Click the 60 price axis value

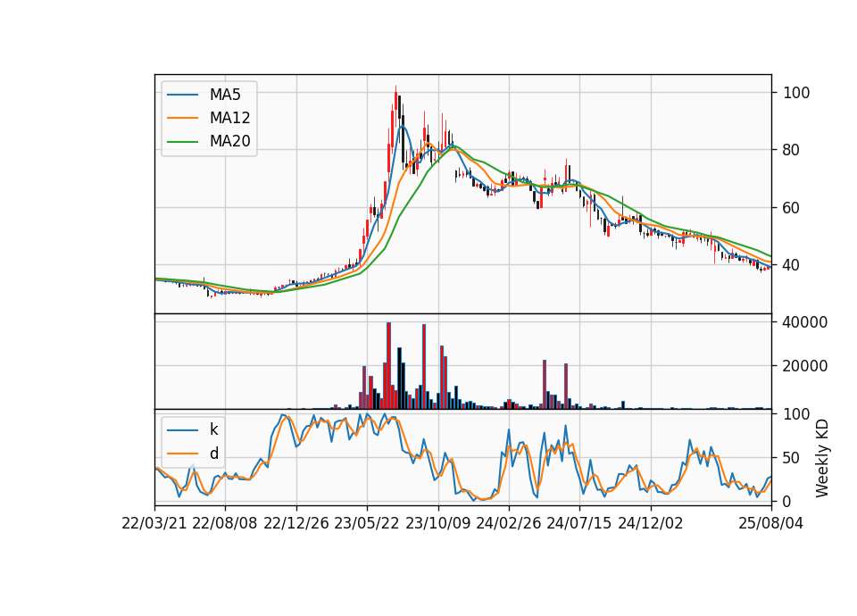click(791, 208)
